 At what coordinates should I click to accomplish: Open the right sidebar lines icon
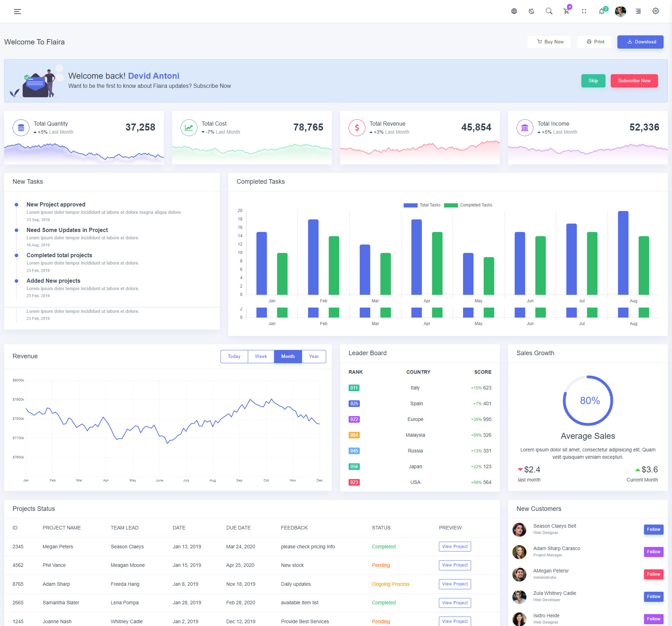point(638,11)
